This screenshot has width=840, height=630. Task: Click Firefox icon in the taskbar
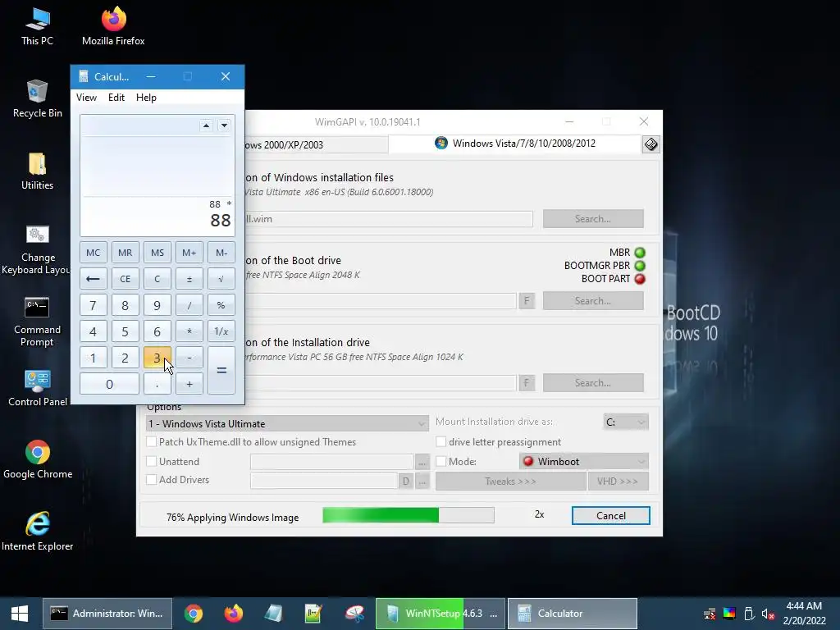[x=234, y=614]
